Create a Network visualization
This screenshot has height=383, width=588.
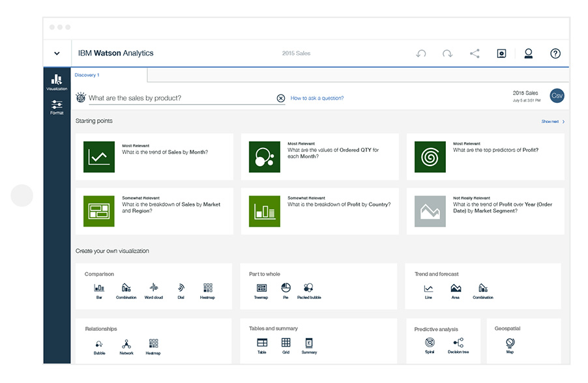click(x=126, y=347)
